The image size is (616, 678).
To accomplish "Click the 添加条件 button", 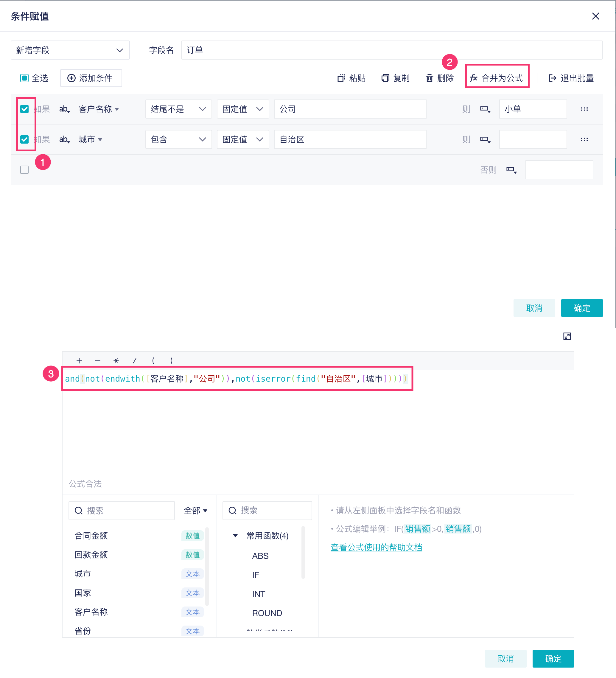I will click(91, 78).
